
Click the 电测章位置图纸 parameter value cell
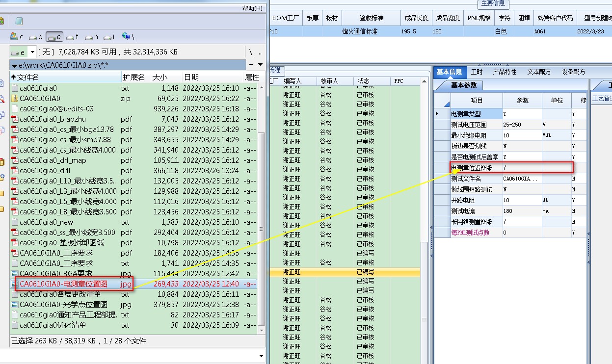click(522, 168)
